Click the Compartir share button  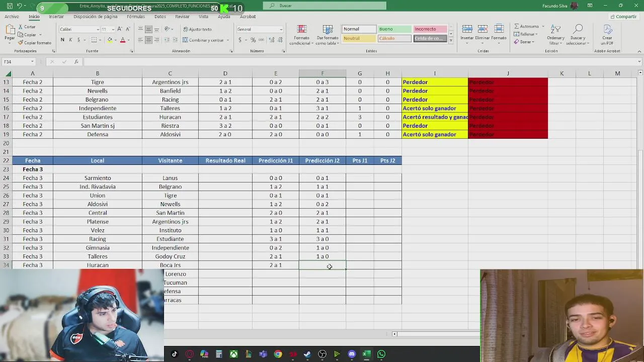click(x=623, y=17)
